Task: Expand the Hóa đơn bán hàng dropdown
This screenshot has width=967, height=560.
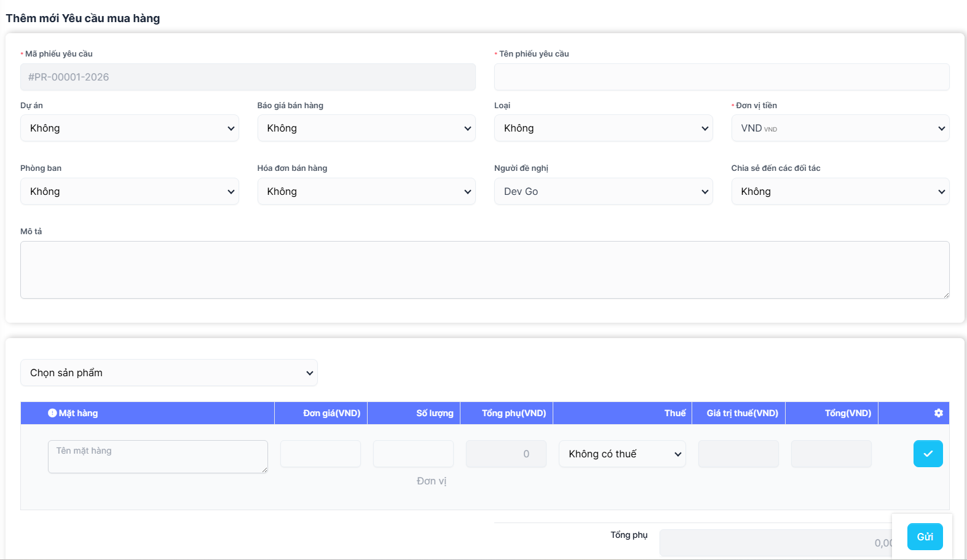Action: pos(366,192)
